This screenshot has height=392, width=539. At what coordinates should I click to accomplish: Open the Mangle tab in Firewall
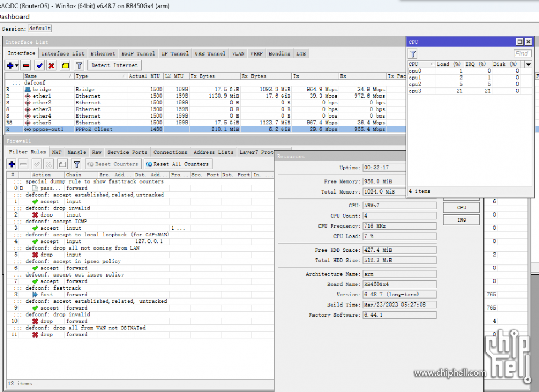click(x=76, y=152)
